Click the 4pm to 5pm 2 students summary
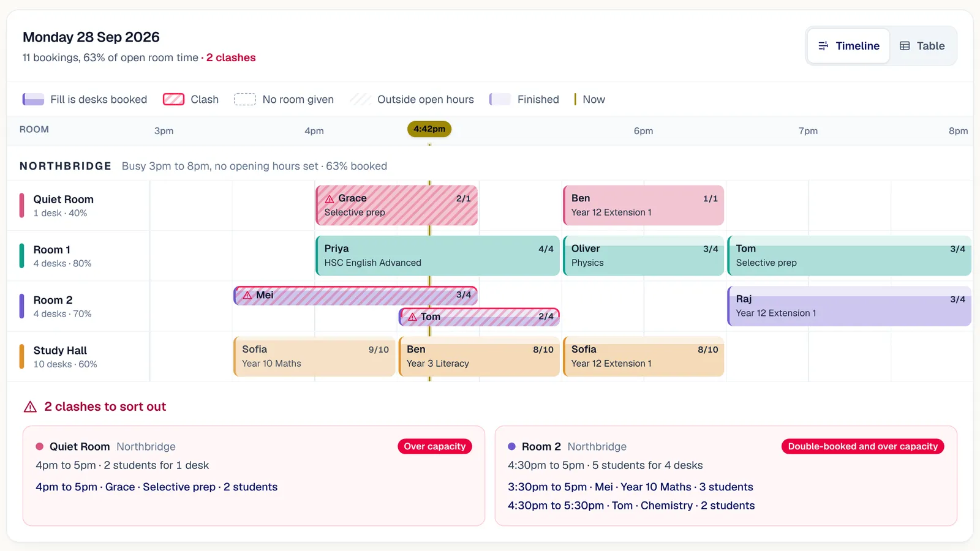This screenshot has width=980, height=551. coord(123,465)
